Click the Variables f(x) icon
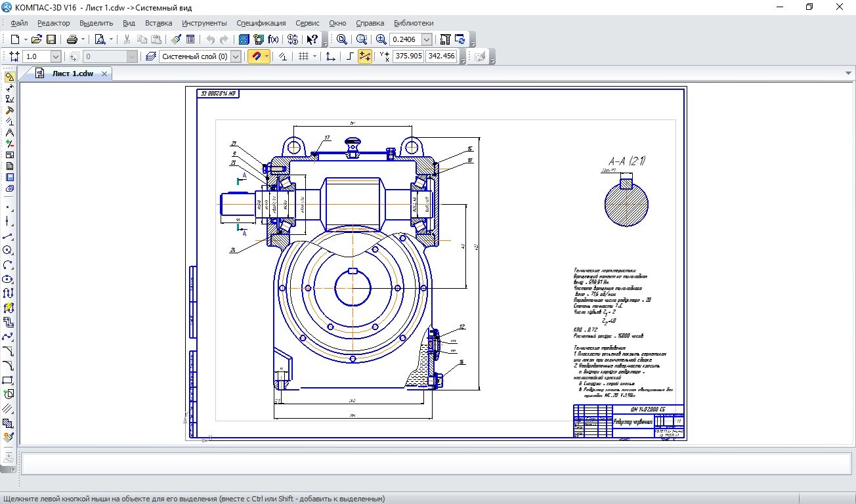 273,39
